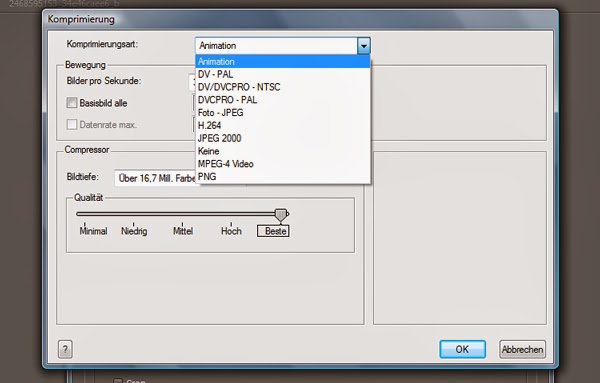Choose DV/DVCPRO - NTSC option

click(x=283, y=87)
